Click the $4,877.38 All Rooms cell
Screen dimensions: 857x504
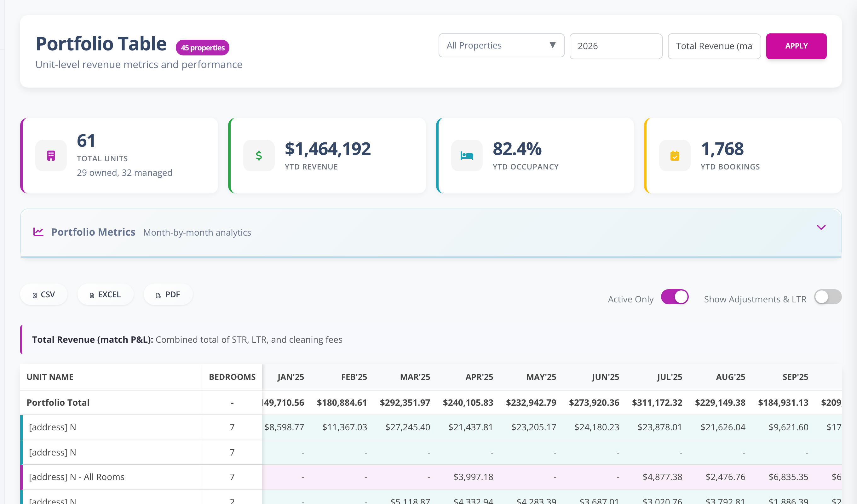pos(663,477)
